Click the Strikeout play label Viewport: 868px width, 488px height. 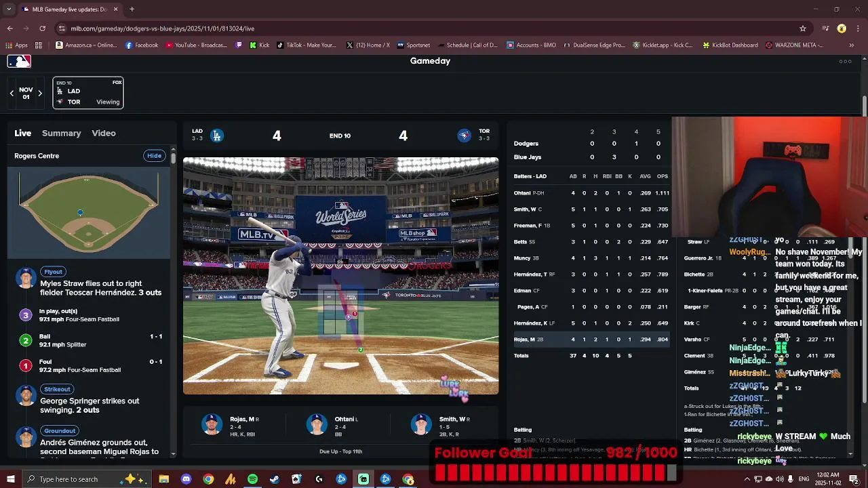click(x=57, y=389)
